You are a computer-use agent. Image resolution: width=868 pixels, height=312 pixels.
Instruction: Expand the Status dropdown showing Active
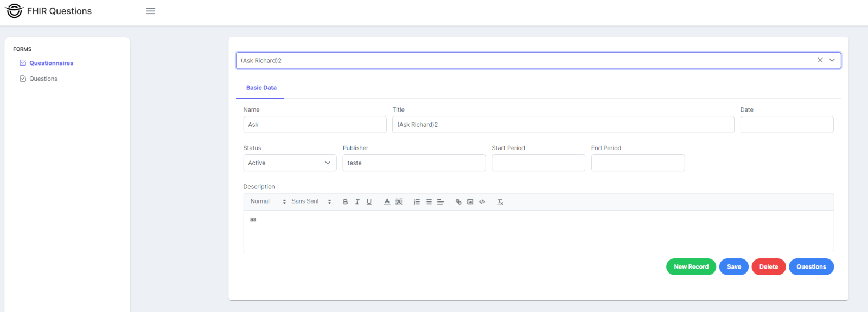(x=290, y=163)
